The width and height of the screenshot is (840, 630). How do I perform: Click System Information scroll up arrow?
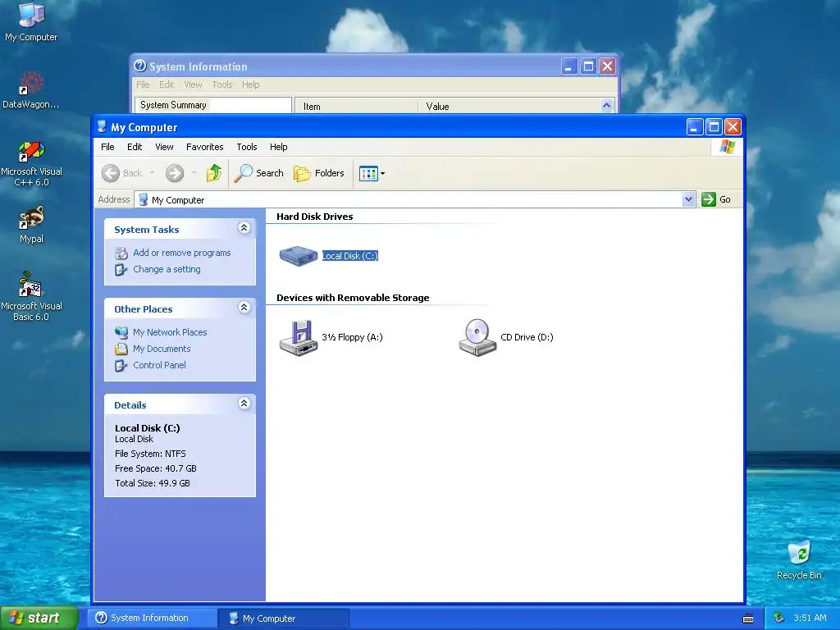tap(606, 106)
